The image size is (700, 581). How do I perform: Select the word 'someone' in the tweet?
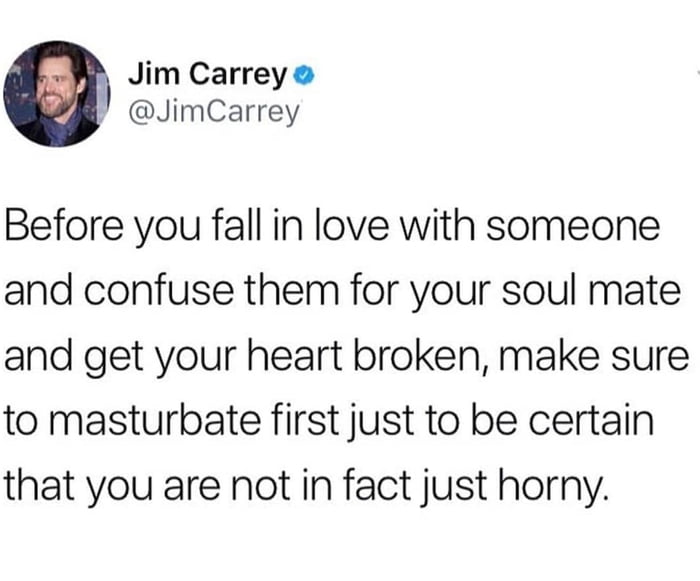pos(573,225)
